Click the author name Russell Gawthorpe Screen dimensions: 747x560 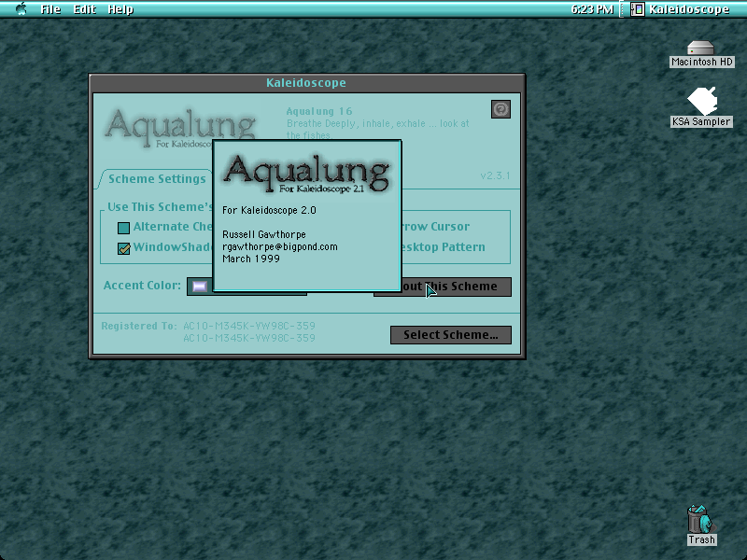click(x=264, y=234)
